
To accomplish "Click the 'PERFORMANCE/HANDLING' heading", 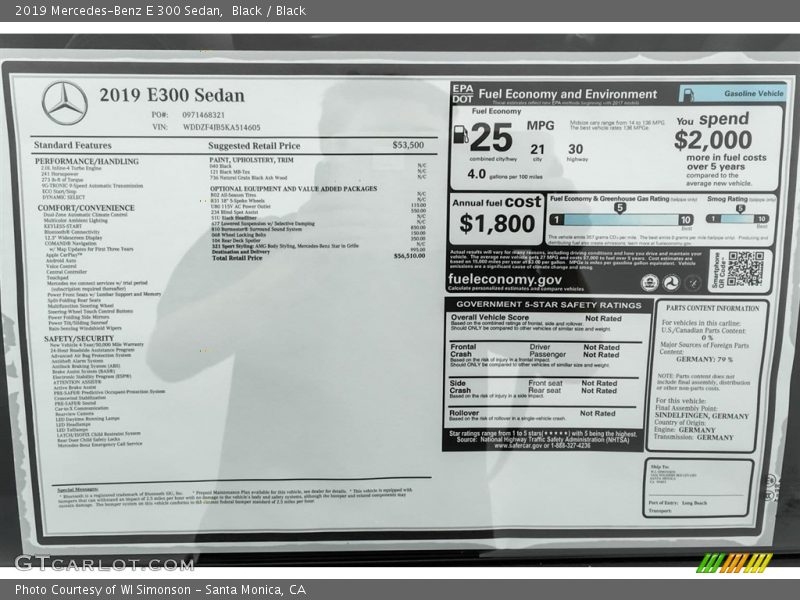I will click(87, 161).
